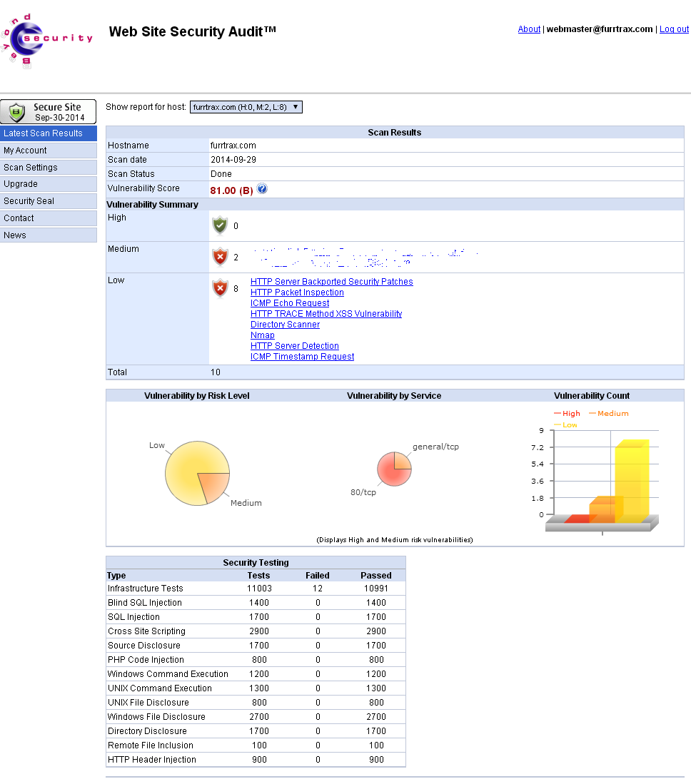
Task: Open the host selection dropdown
Action: [246, 107]
